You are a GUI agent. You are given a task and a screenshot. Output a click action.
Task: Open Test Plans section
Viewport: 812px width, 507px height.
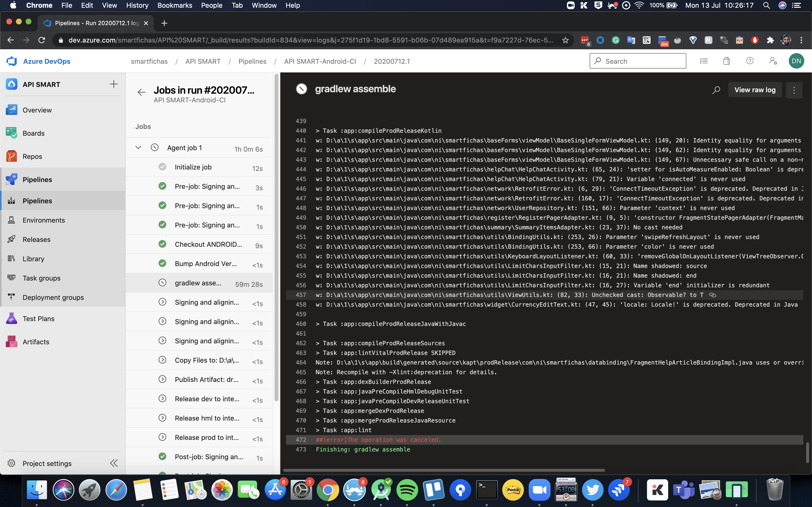[x=38, y=318]
